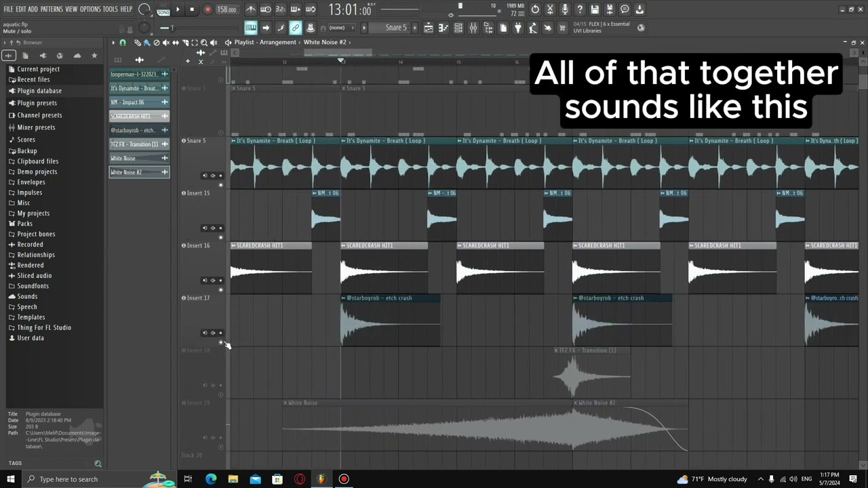Select the Zoom magnifier tool in Playlist
868x488 pixels.
coord(204,43)
